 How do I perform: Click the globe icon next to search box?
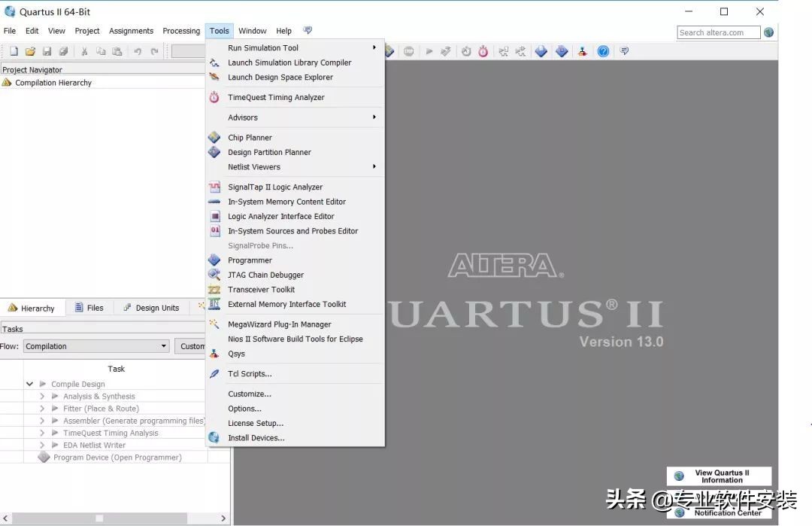(769, 32)
